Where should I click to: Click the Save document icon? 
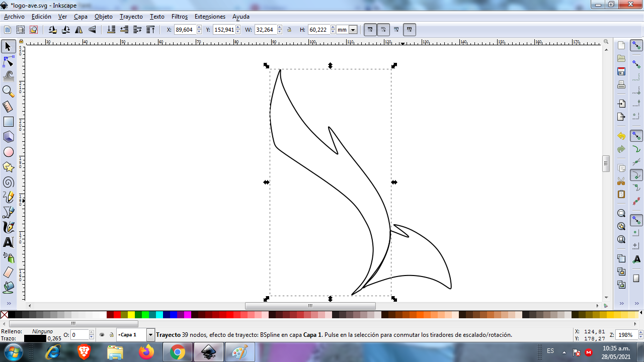coord(621,71)
